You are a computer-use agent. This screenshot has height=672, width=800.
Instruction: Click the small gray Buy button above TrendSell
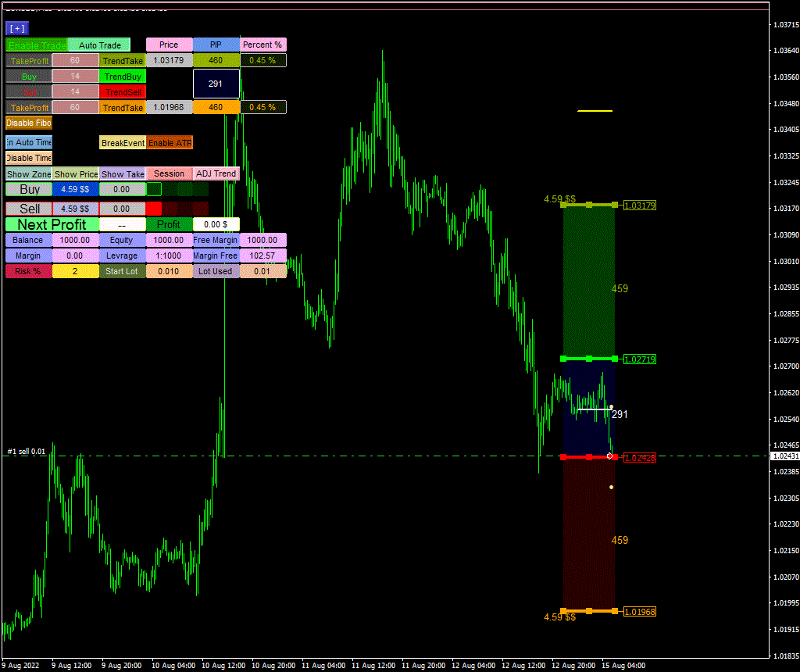(x=29, y=77)
